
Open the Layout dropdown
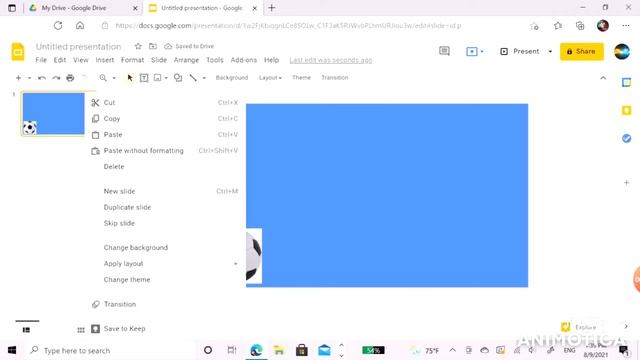[x=270, y=78]
